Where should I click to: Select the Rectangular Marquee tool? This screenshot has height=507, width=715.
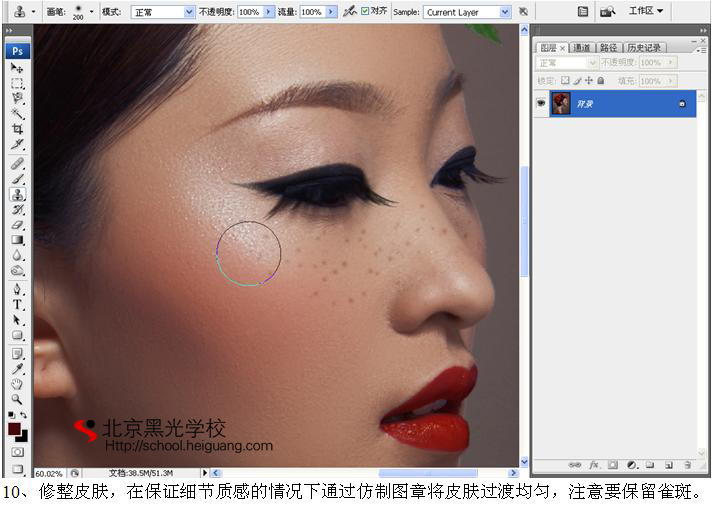17,83
